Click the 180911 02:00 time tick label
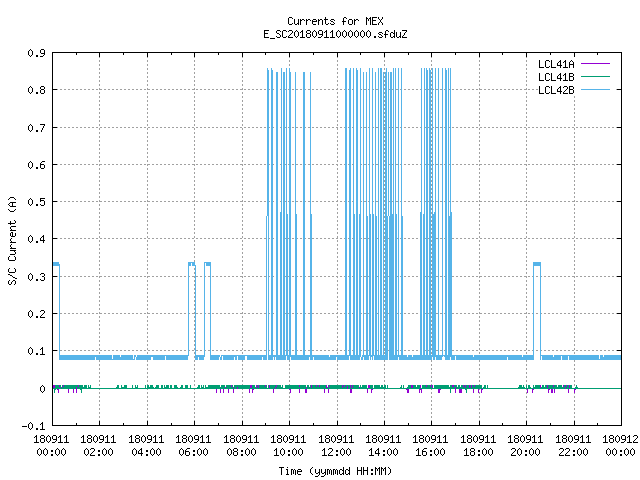Image resolution: width=640 pixels, height=480 pixels. [x=98, y=446]
